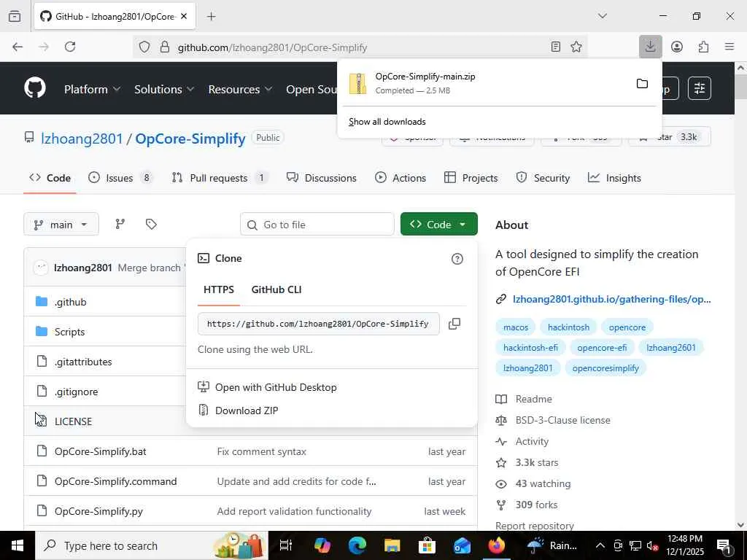Open Firefox downloads toolbar button
Image resolution: width=747 pixels, height=560 pixels.
pyautogui.click(x=650, y=47)
